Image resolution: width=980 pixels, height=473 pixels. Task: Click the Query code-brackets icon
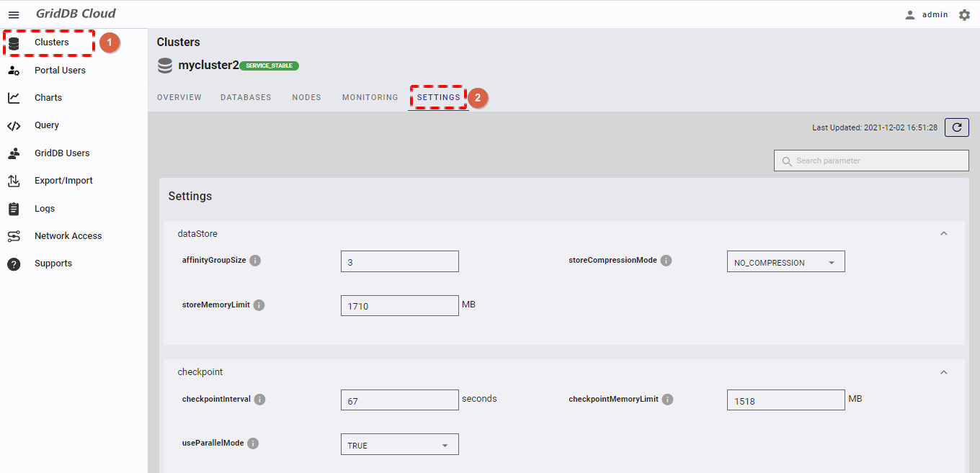(x=14, y=126)
